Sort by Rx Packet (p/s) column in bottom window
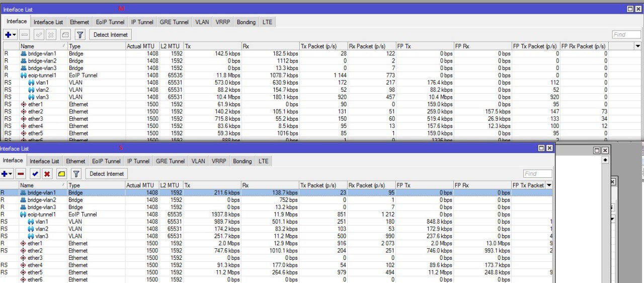This screenshot has height=283, width=644. [x=371, y=185]
